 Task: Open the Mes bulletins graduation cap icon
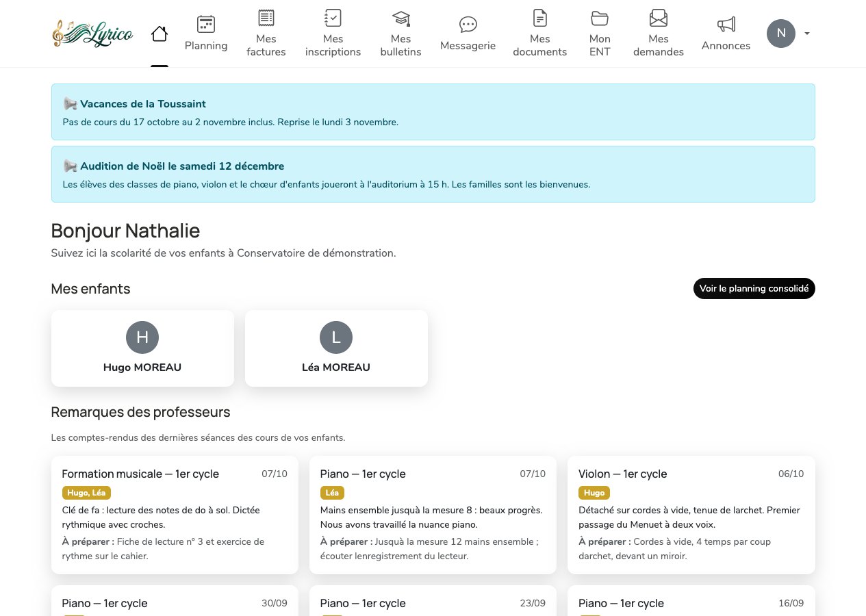tap(401, 18)
